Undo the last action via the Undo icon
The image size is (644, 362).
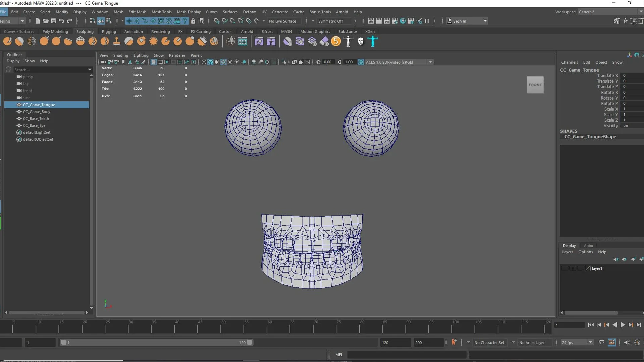click(x=61, y=21)
